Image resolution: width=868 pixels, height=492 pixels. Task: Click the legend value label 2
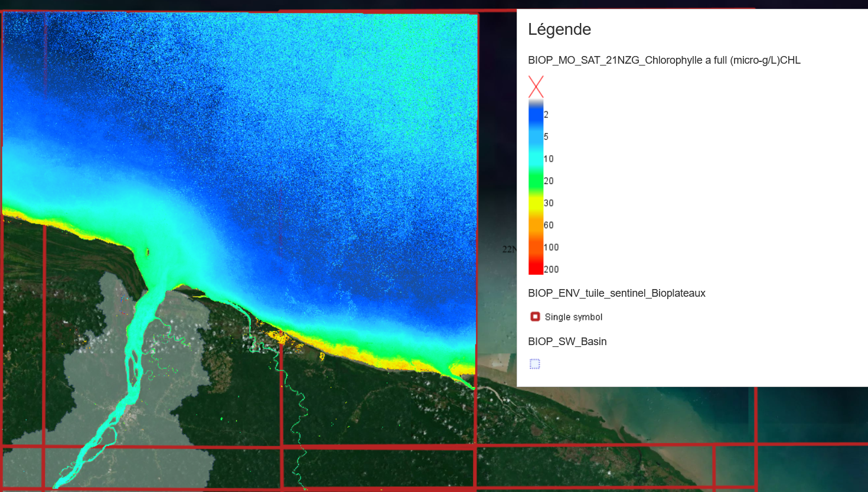pos(546,114)
